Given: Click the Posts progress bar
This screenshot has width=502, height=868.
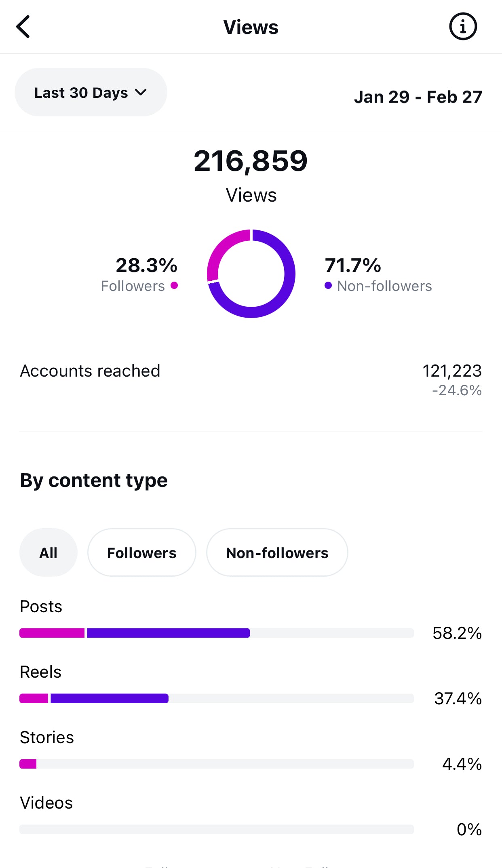Looking at the screenshot, I should (x=217, y=633).
